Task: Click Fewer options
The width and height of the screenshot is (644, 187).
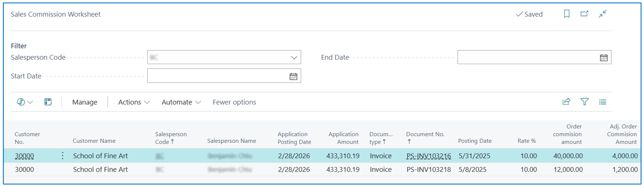Action: [234, 102]
